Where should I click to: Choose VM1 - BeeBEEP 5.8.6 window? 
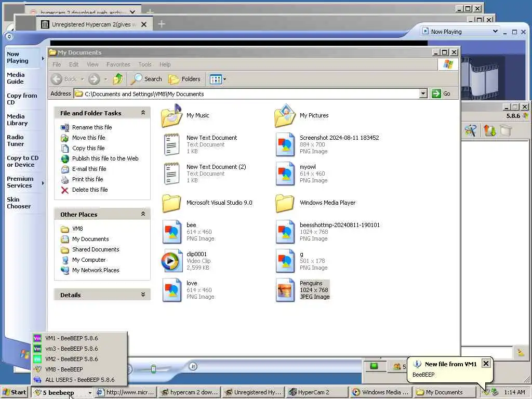point(79,338)
